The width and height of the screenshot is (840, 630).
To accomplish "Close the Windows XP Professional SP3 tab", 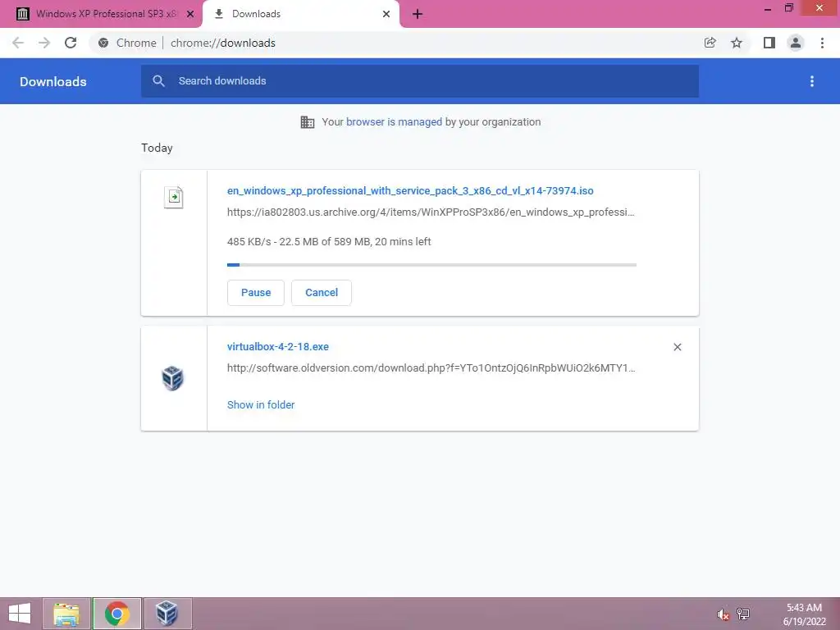I will click(190, 14).
